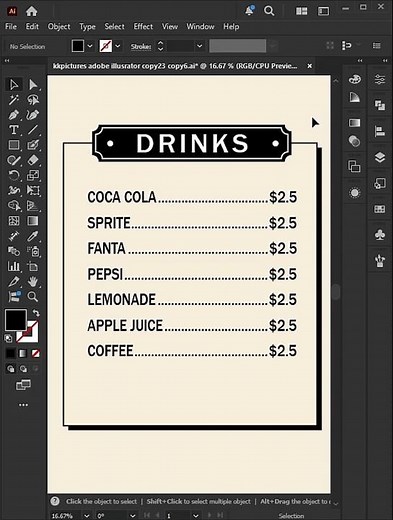Select the Pen tool

(14, 115)
